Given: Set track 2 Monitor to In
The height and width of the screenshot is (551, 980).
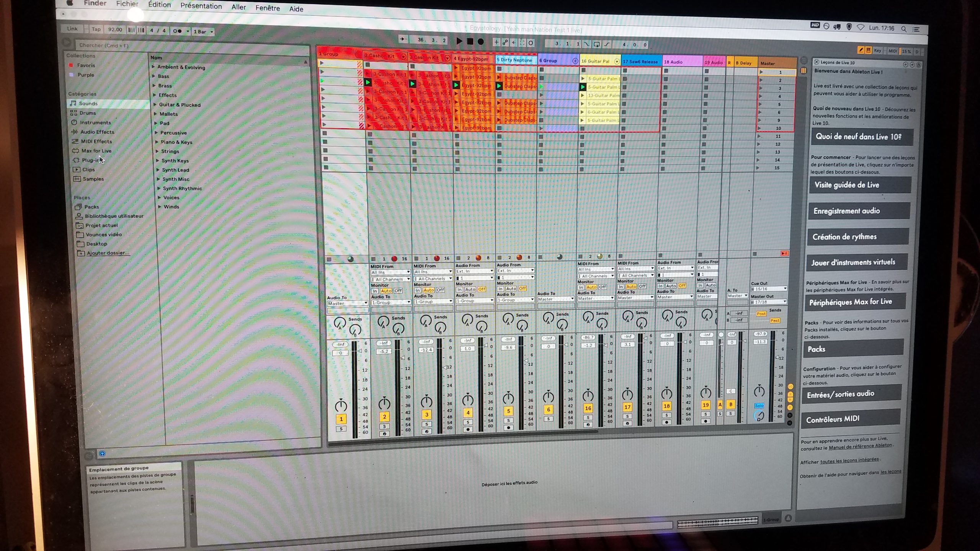Looking at the screenshot, I should click(x=375, y=291).
